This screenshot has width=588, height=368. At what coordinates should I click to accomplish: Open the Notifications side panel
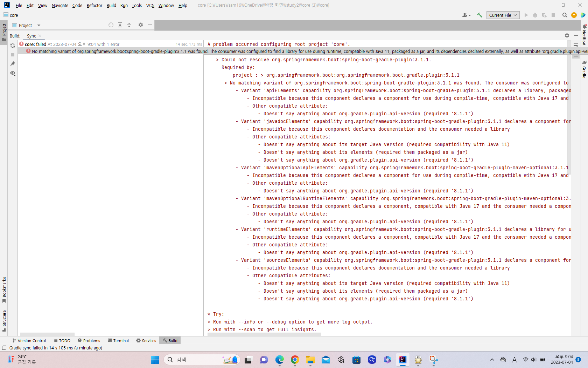coord(584,35)
